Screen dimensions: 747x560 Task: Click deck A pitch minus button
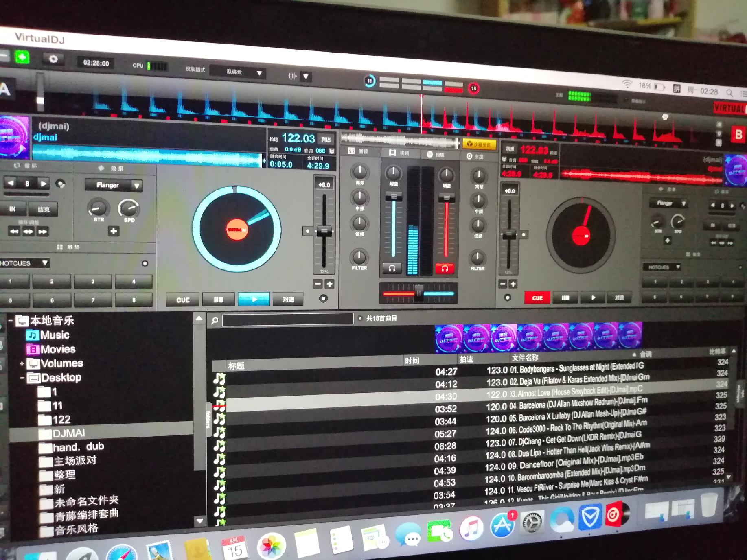(x=318, y=284)
